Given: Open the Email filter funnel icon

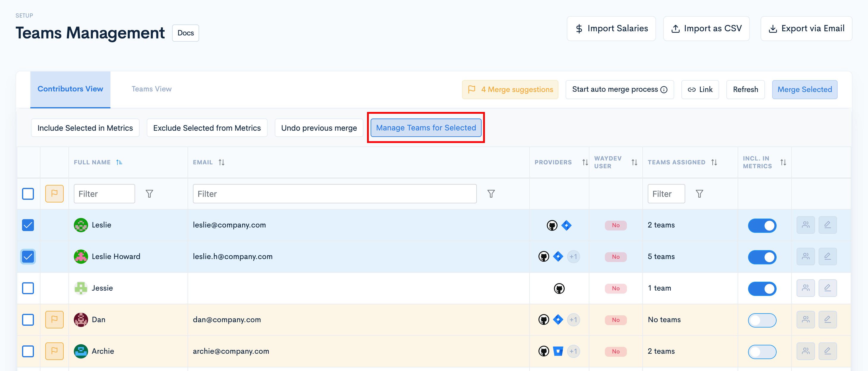Looking at the screenshot, I should (491, 194).
